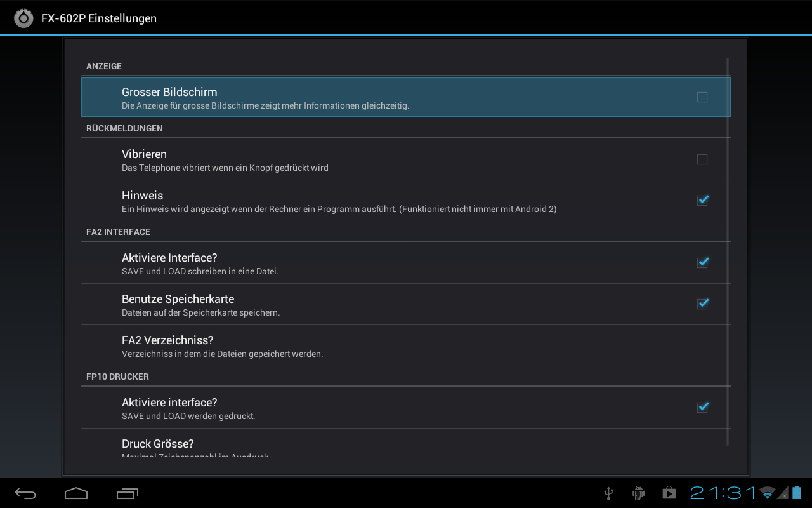Viewport: 812px width, 508px height.
Task: Disable the Hinweis checkbox
Action: click(x=702, y=201)
